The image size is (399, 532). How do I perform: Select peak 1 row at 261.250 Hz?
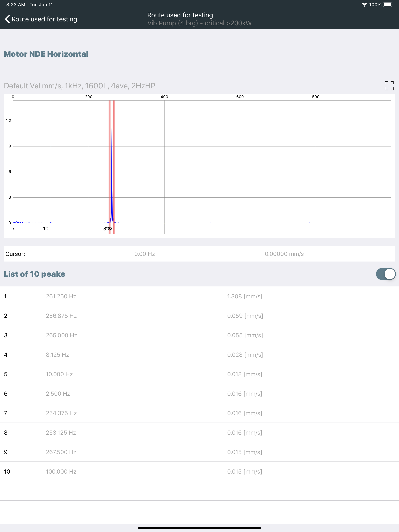199,296
